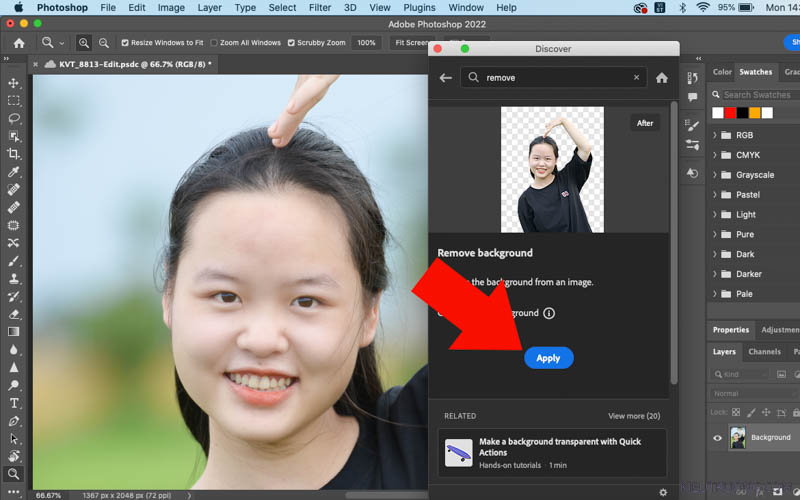Click the blue Apply button
Image resolution: width=800 pixels, height=500 pixels.
(x=548, y=358)
